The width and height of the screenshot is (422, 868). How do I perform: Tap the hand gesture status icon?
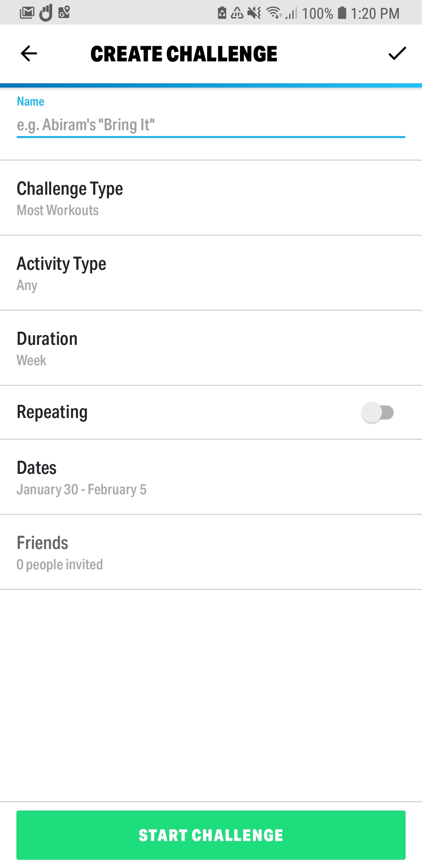(46, 13)
